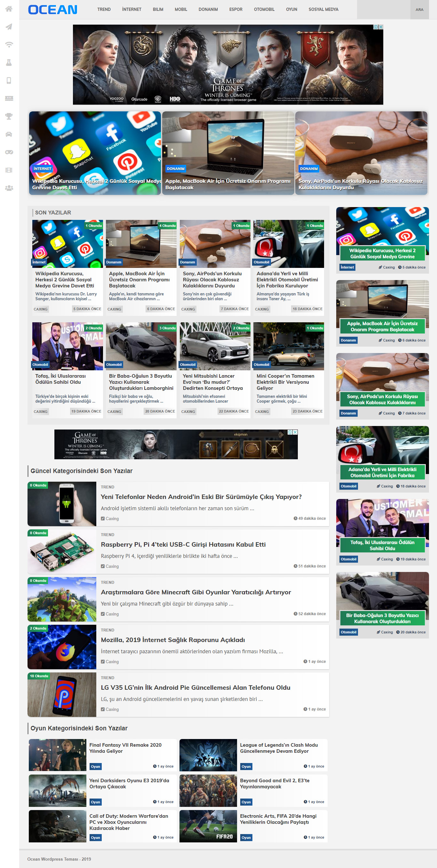The image size is (437, 868).
Task: Open the BILIM menu item
Action: pos(158,9)
